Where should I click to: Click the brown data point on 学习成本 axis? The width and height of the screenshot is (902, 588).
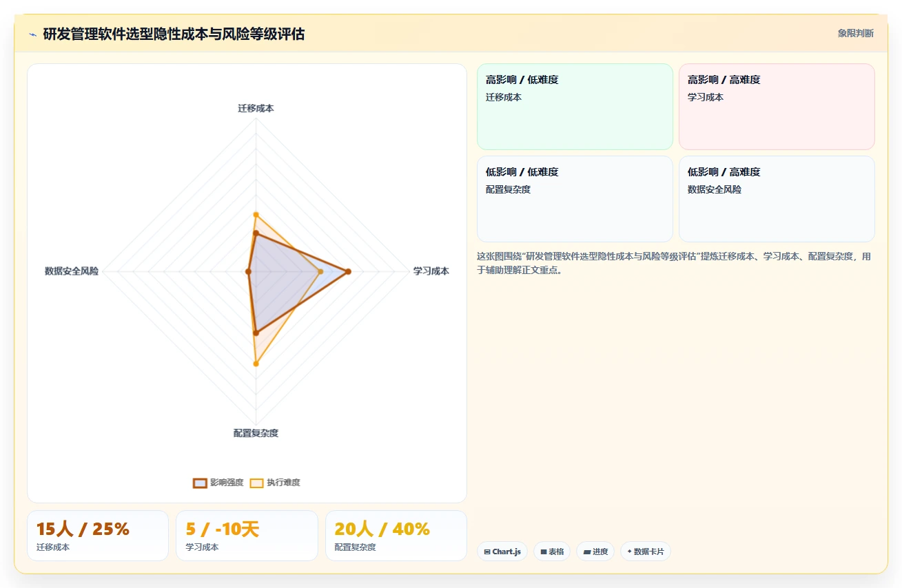(x=348, y=272)
